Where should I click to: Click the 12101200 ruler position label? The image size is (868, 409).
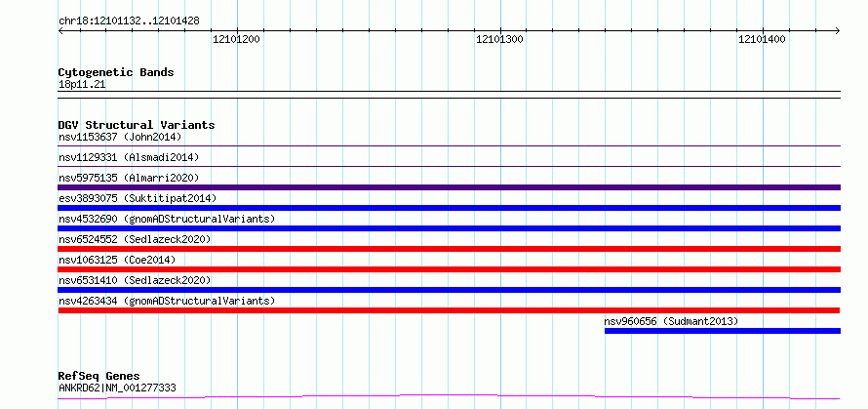click(236, 39)
